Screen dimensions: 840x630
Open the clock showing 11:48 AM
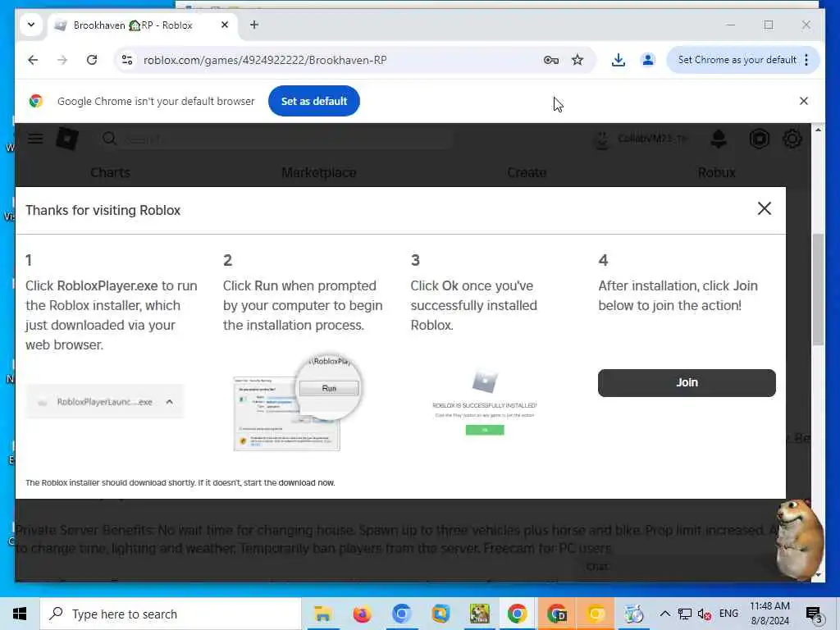769,614
